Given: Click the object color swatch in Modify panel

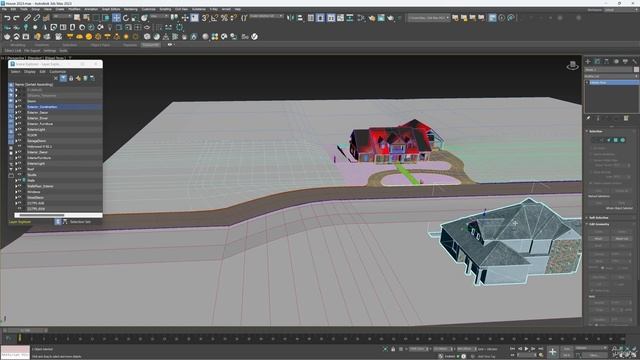Looking at the screenshot, I should (636, 69).
